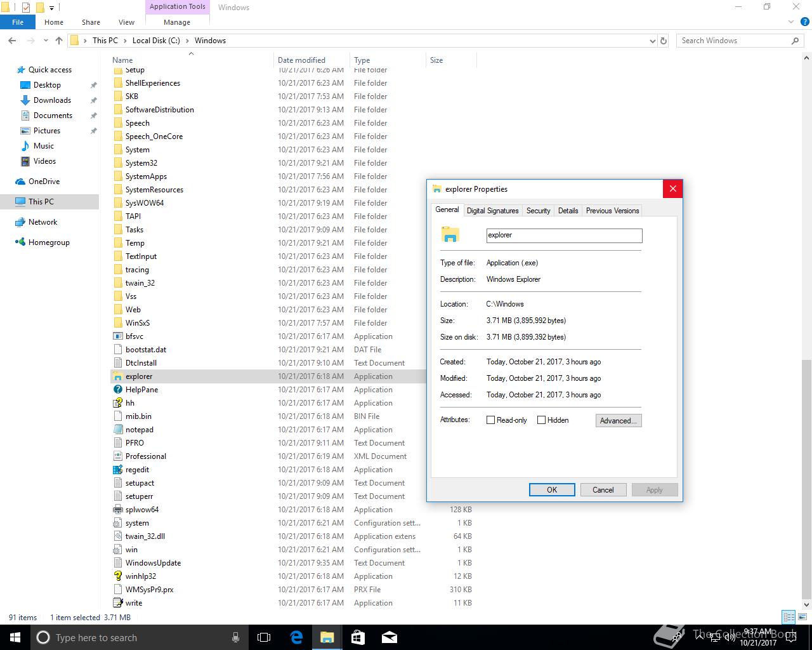Open the Details tab in Properties

[x=568, y=211]
